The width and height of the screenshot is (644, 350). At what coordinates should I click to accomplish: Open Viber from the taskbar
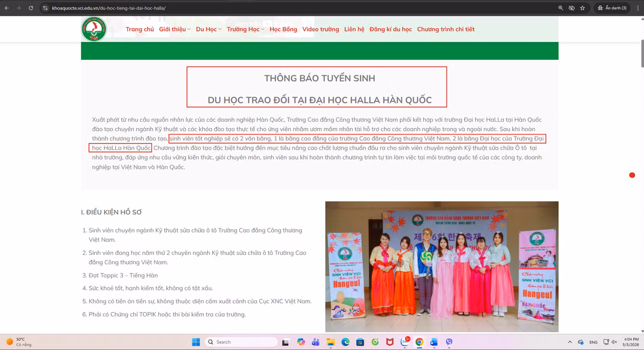pos(449,342)
